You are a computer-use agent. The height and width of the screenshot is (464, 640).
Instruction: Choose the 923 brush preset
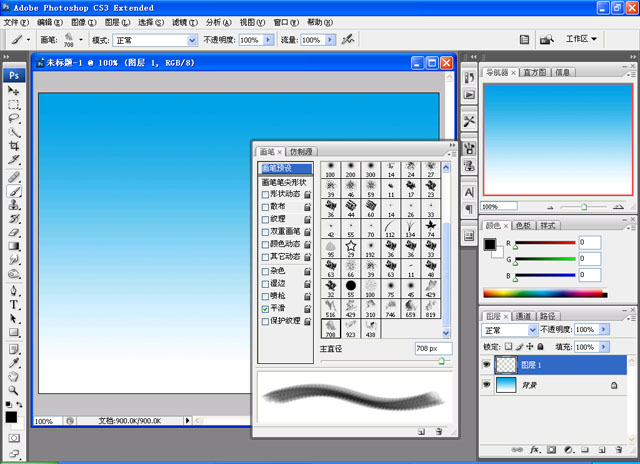[x=350, y=329]
